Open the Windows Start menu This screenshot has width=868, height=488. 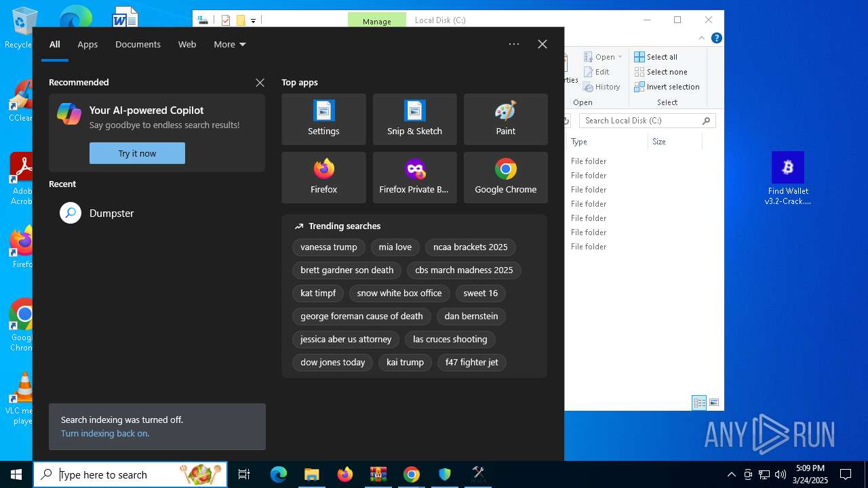[x=16, y=474]
